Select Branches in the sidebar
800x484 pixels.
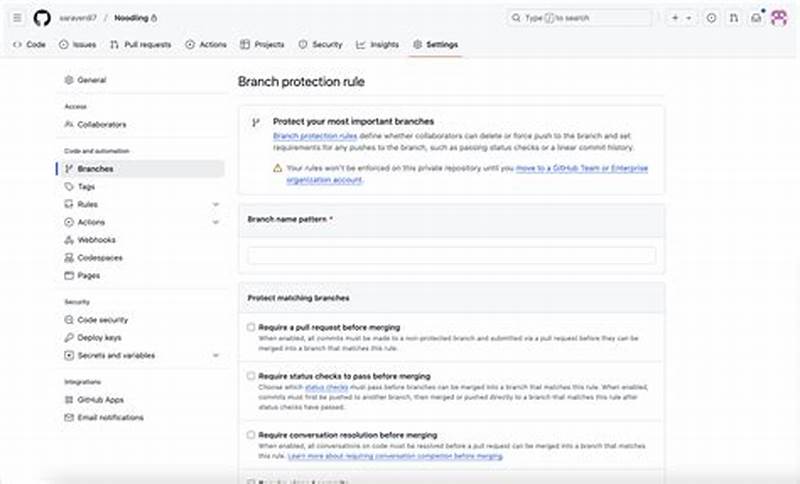point(140,169)
